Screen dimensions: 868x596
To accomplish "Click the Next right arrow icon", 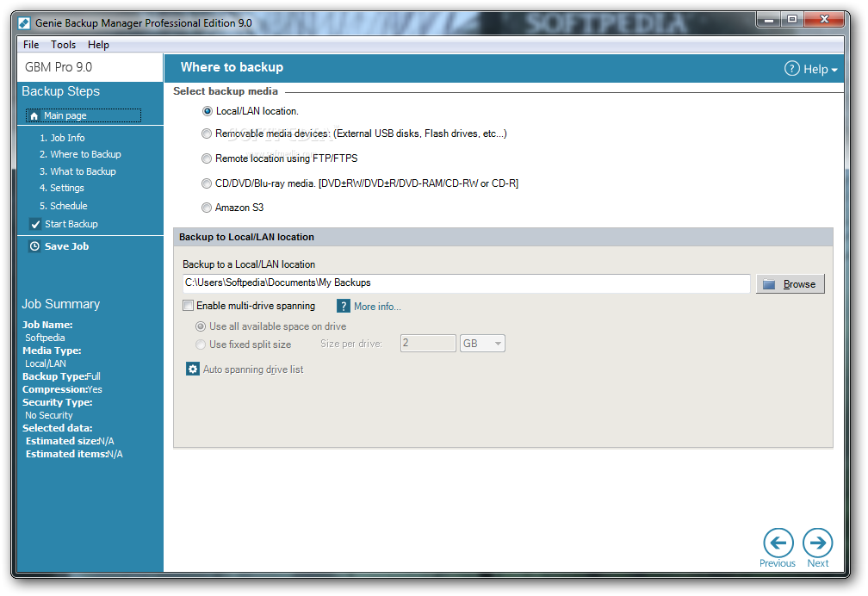I will click(x=818, y=543).
